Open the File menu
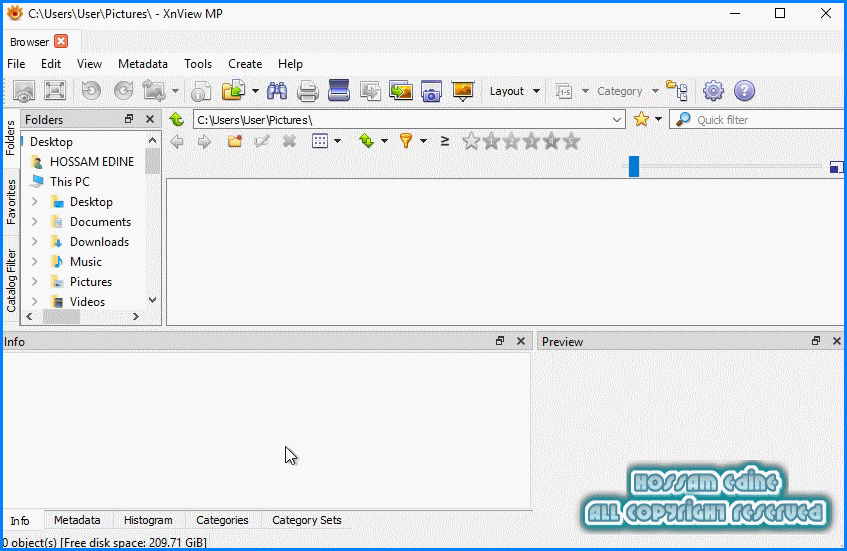The width and height of the screenshot is (847, 551). click(x=16, y=64)
